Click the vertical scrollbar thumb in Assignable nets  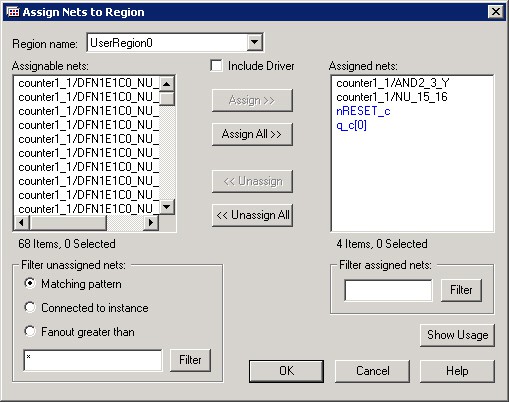(x=167, y=98)
